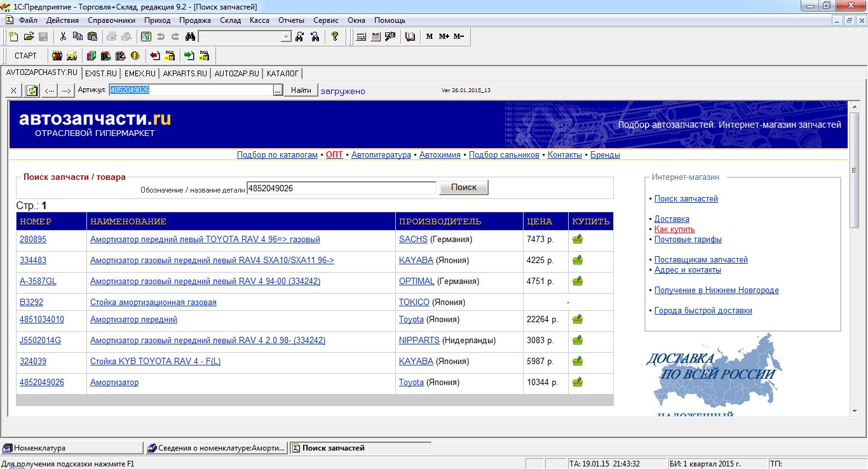Switch to the КАТАЛОГ tab
Screen dimensions: 868x469
click(x=283, y=74)
